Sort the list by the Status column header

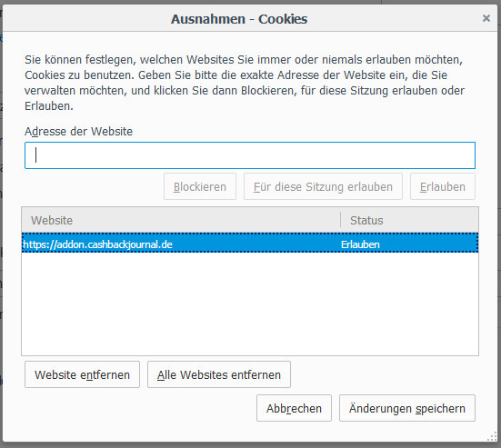click(x=409, y=220)
